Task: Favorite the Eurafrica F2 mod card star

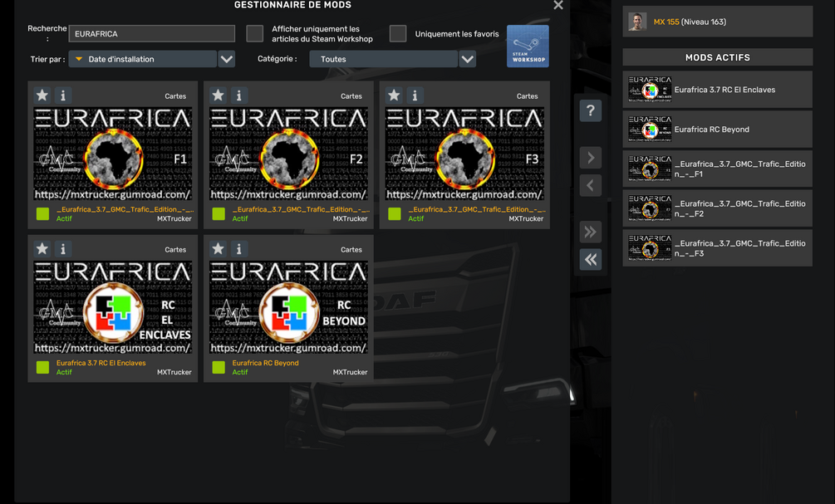Action: pos(218,95)
